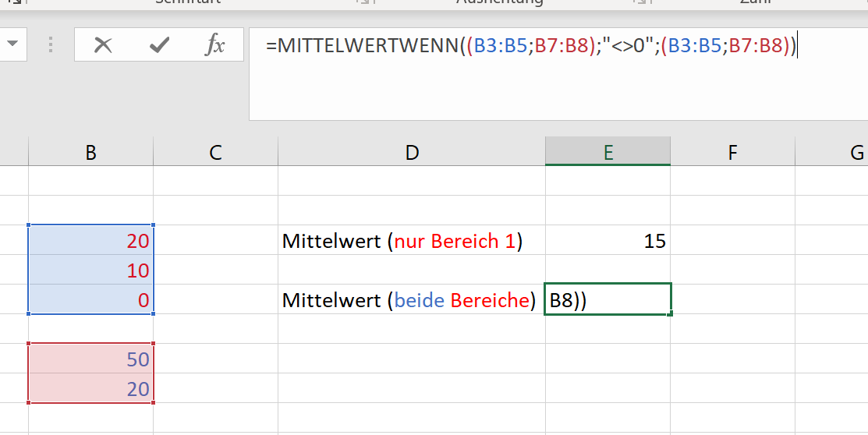Open the Insert Function (fx) dialog
Viewport: 868px width, 435px height.
click(x=214, y=45)
